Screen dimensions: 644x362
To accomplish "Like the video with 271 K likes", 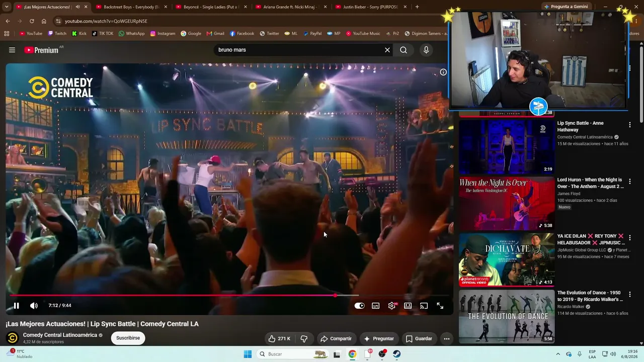I will pyautogui.click(x=279, y=338).
